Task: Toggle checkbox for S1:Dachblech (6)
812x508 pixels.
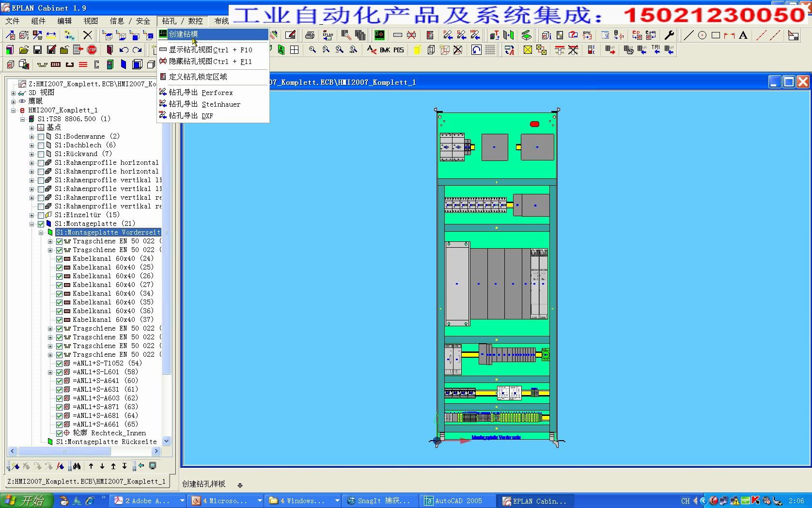Action: pyautogui.click(x=41, y=145)
